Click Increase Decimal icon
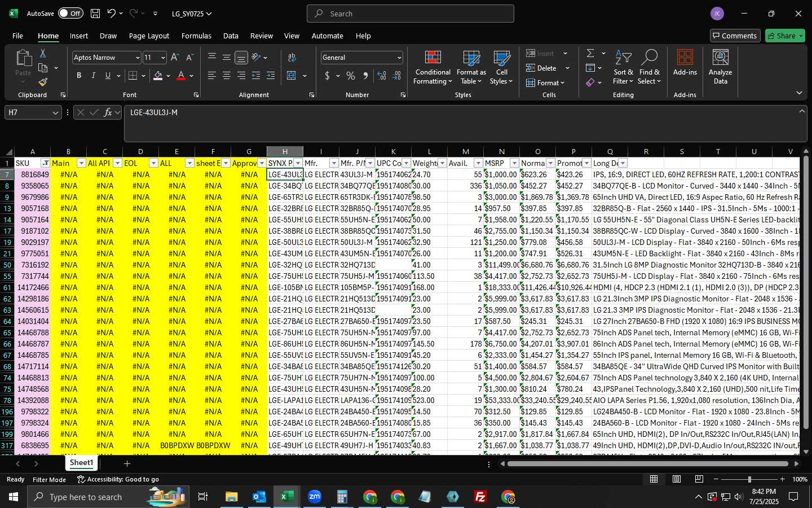This screenshot has height=508, width=812. point(382,76)
